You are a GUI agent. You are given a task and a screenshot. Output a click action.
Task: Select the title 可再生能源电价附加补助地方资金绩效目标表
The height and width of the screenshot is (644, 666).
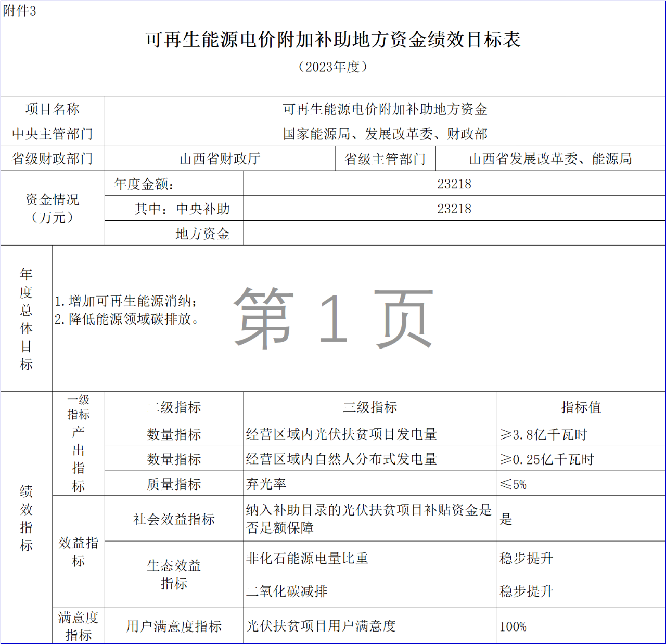[333, 40]
